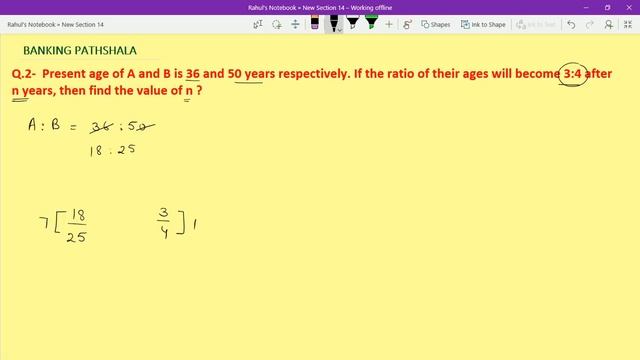Click the question text starting 'Q.2- Present age'
This screenshot has width=640, height=360.
(x=312, y=82)
